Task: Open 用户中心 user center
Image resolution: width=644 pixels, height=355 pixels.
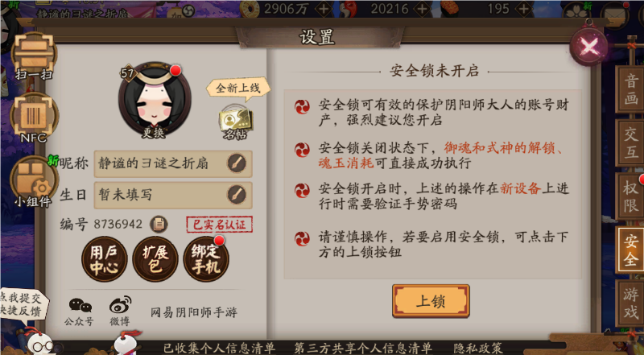Action: point(105,260)
